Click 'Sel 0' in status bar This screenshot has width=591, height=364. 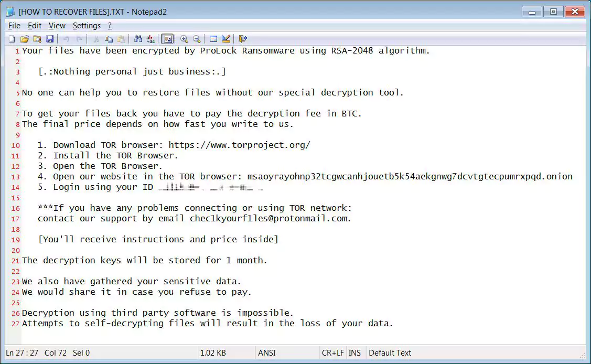[81, 352]
